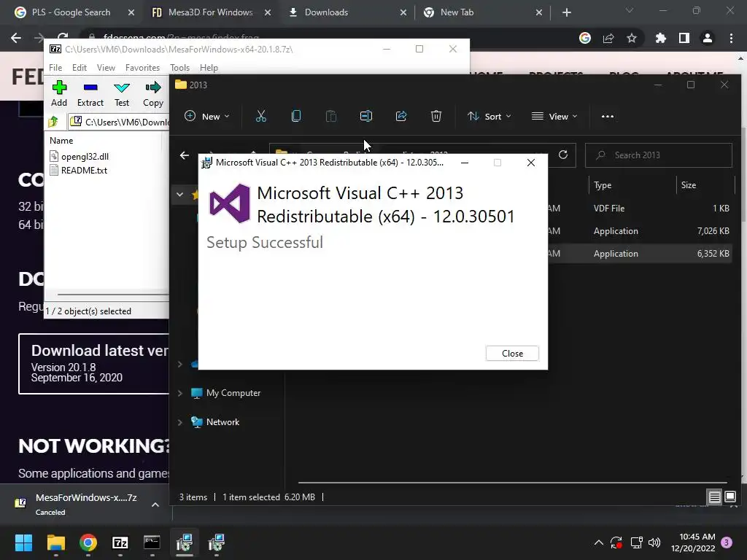This screenshot has width=747, height=560.
Task: Switch to Details view icon in status bar
Action: point(715,497)
